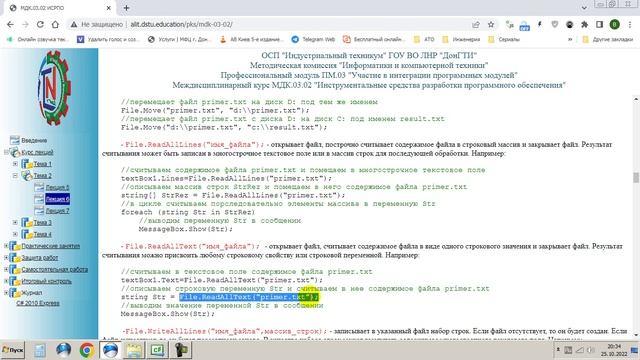
Task: Open the tab search dropdown arrow
Action: pos(584,7)
